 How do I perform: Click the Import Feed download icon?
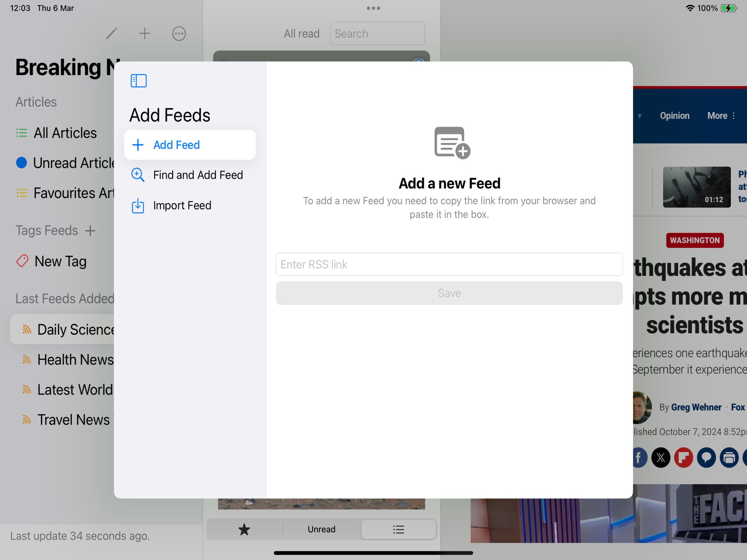[x=138, y=206]
